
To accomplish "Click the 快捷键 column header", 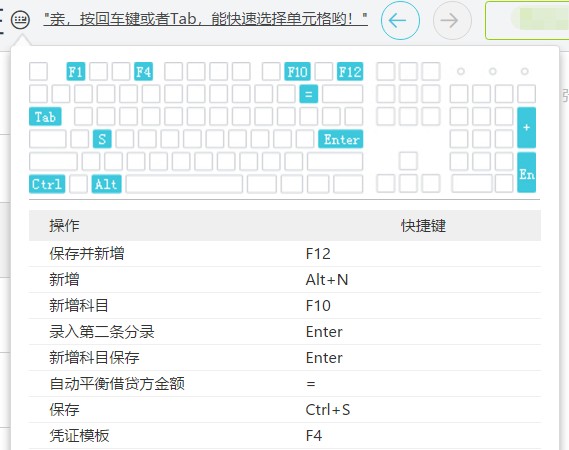I will pyautogui.click(x=423, y=226).
